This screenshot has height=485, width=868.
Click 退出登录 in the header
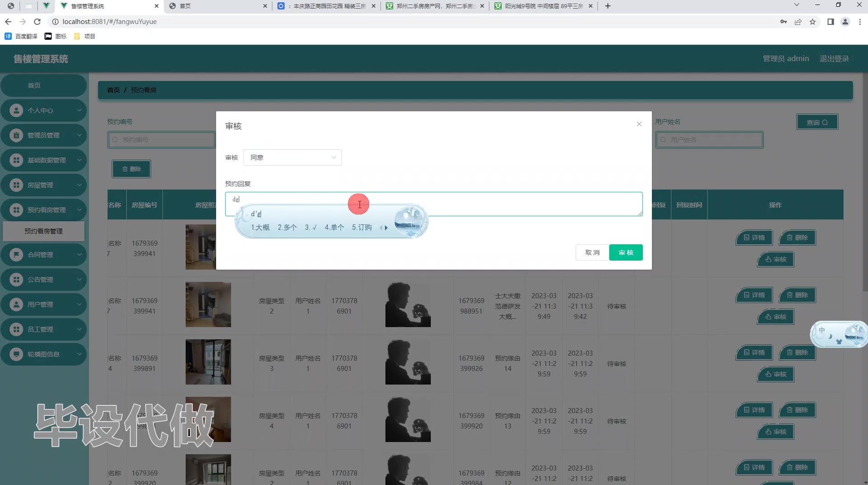[x=834, y=59]
